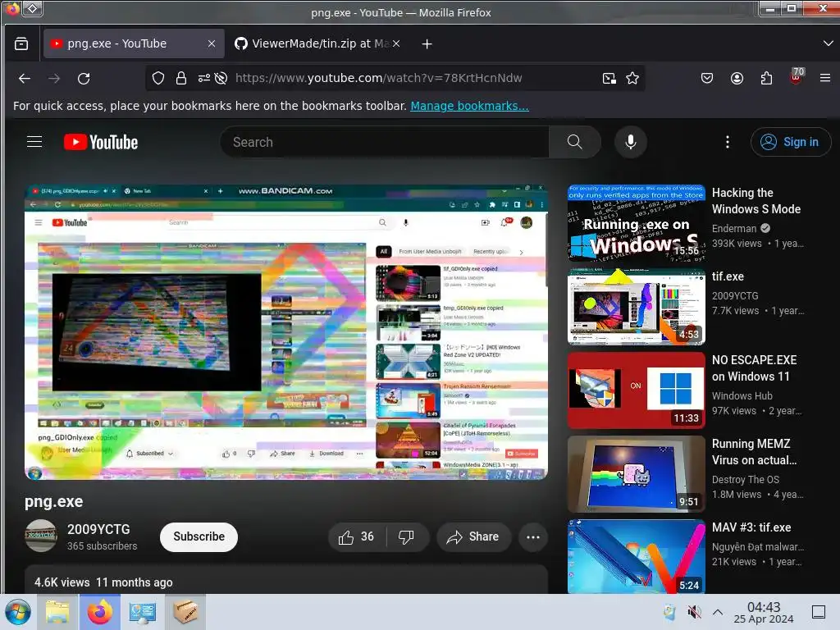Open NO ESCAPE.EXE on Windows 11 thumbnail
840x630 pixels.
pyautogui.click(x=637, y=390)
